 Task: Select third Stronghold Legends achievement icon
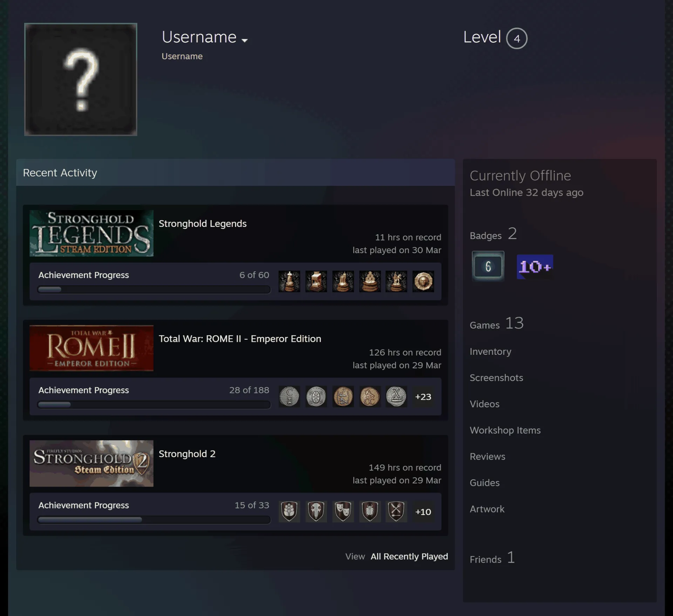pyautogui.click(x=343, y=281)
